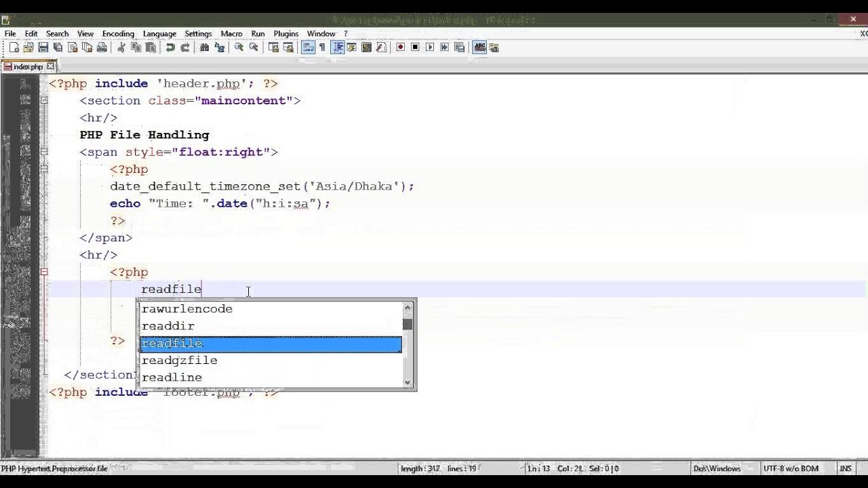The image size is (868, 488).
Task: Choose readline from the autocomplete list
Action: coord(271,378)
